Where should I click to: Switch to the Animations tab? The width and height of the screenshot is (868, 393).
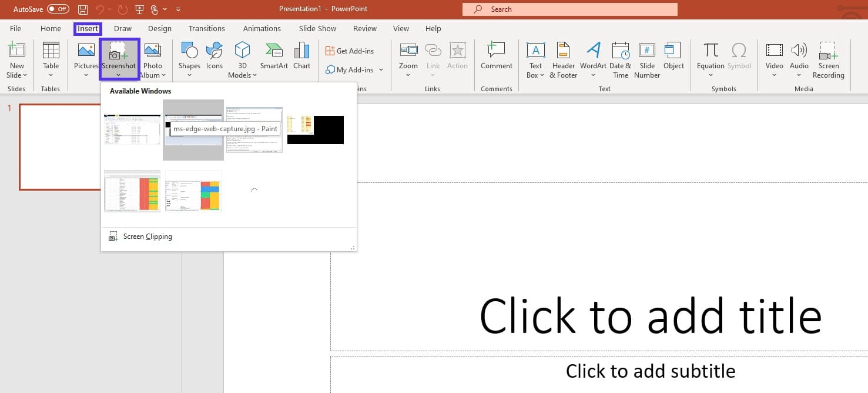(262, 28)
